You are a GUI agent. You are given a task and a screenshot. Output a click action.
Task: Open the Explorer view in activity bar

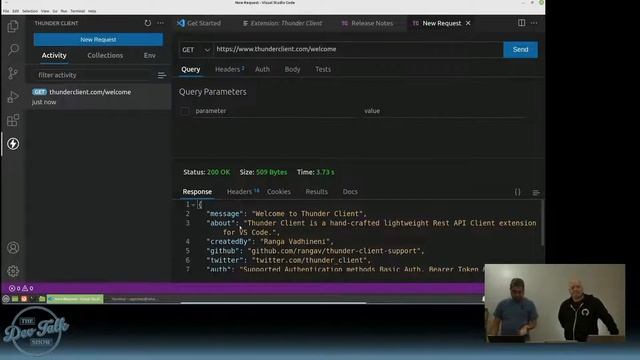click(13, 27)
